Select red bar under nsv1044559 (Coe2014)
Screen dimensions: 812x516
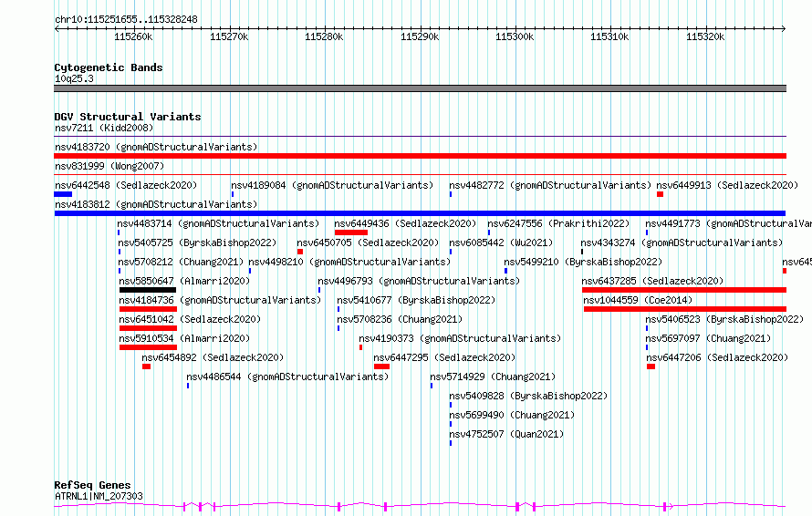pyautogui.click(x=685, y=309)
